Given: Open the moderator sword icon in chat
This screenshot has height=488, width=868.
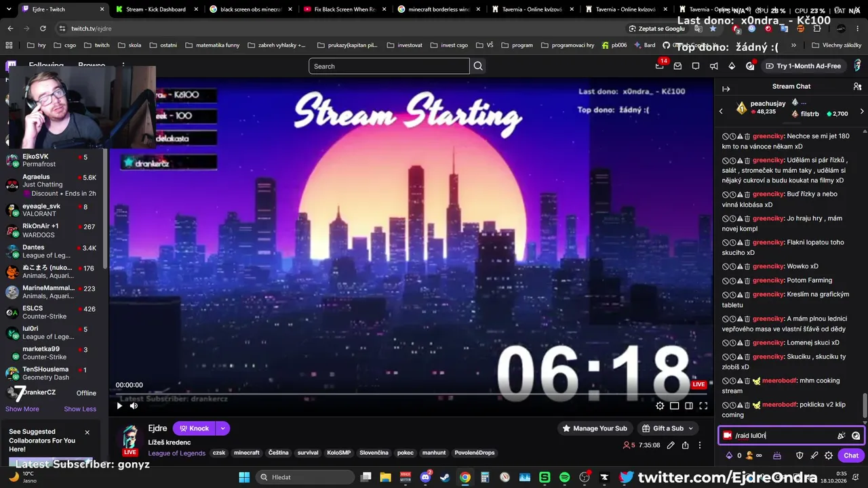Looking at the screenshot, I should (x=814, y=455).
